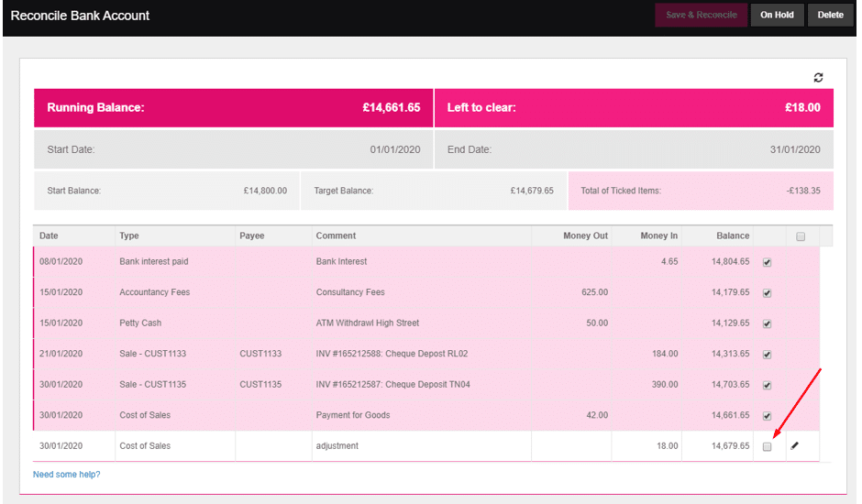Untick the Payment for Goods row checkbox

point(767,416)
